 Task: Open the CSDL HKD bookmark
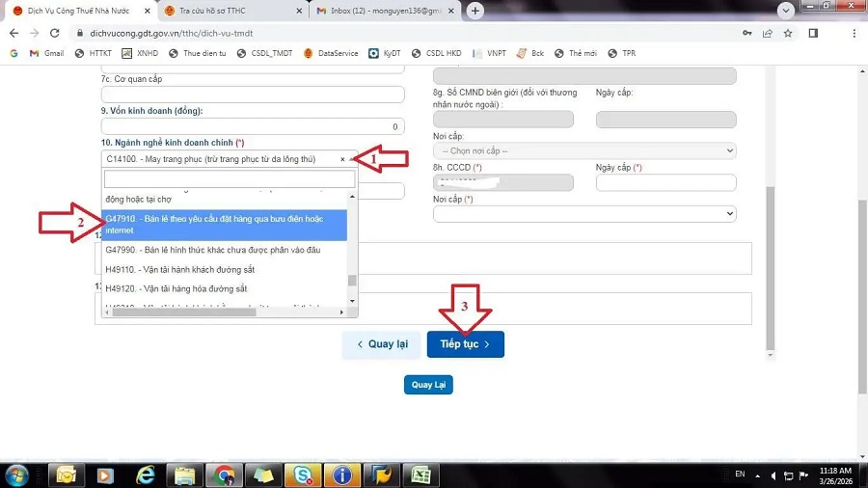[x=436, y=53]
